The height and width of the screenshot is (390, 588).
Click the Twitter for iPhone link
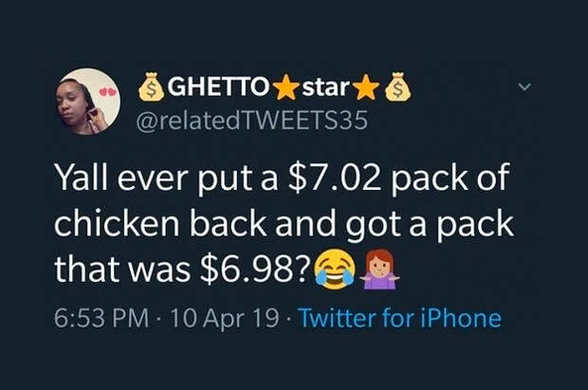pyautogui.click(x=400, y=318)
